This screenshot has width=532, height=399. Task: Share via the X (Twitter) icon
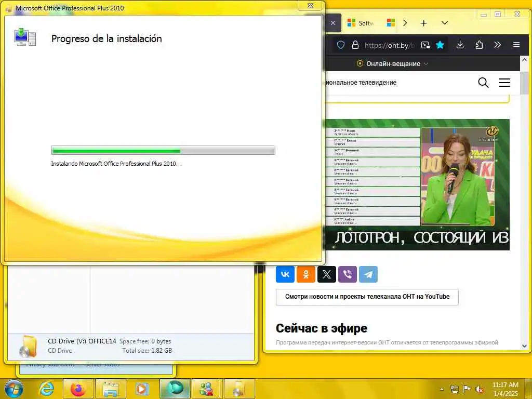click(x=326, y=274)
